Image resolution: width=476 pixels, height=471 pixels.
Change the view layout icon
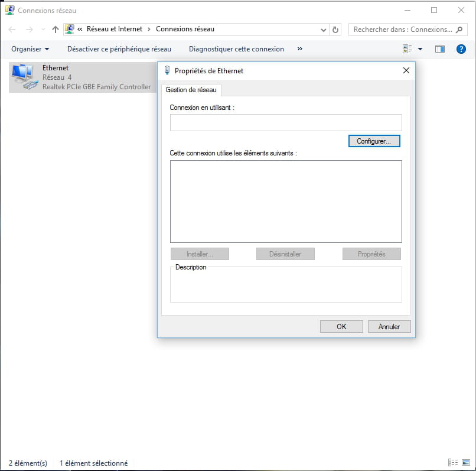[407, 49]
